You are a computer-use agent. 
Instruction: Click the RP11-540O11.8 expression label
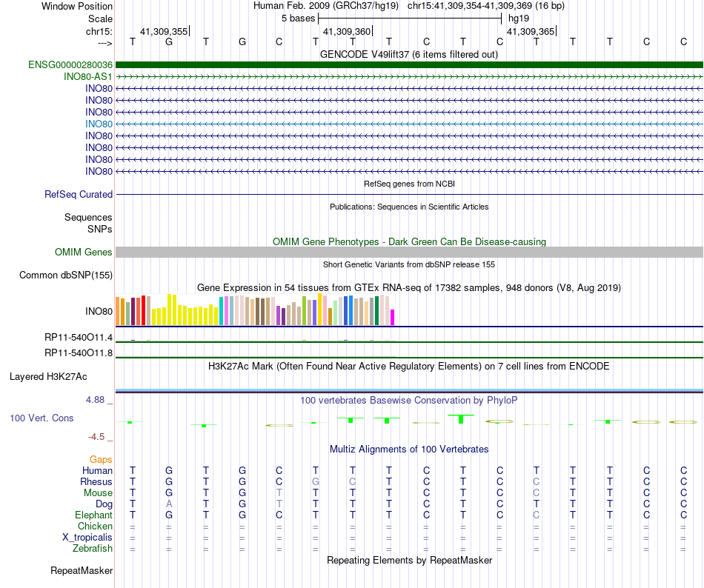(x=79, y=353)
